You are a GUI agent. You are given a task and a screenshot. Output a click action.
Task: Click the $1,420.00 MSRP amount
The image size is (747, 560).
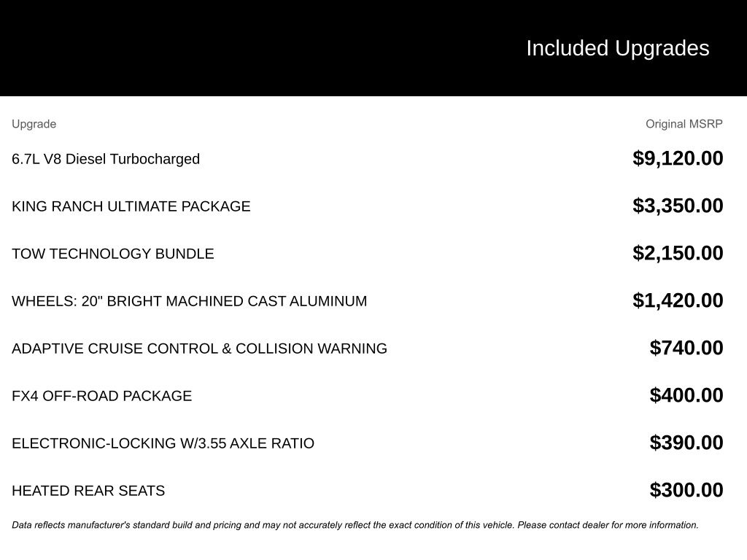[x=678, y=300]
